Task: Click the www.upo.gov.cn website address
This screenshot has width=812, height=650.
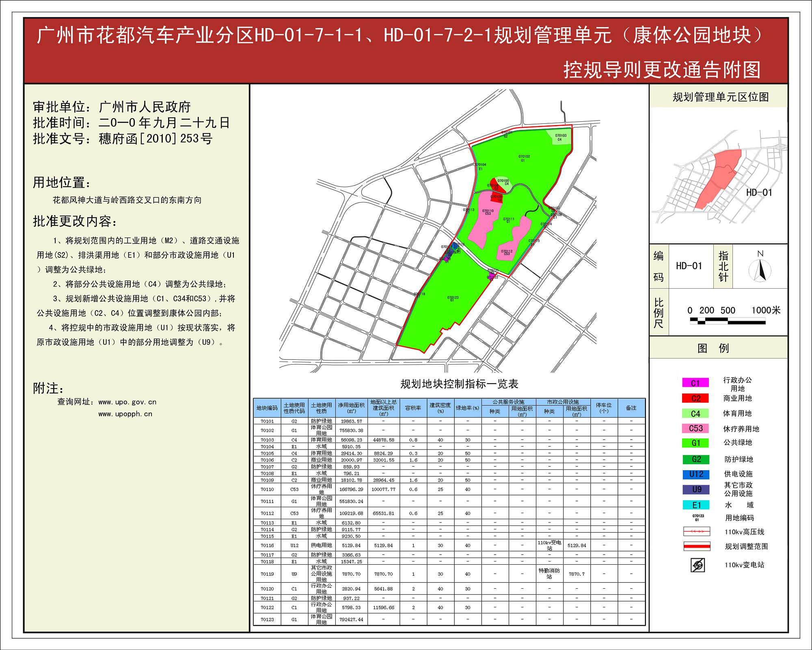Action: 127,402
